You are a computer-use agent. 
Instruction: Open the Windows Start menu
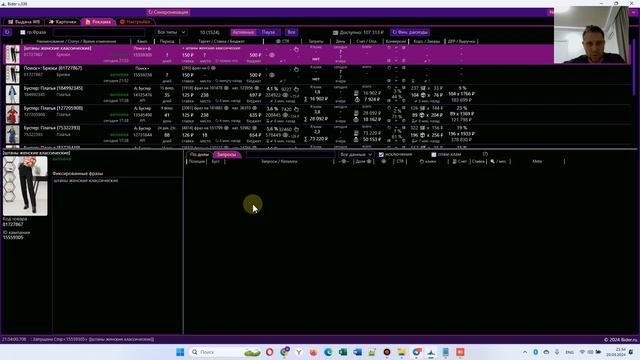coord(180,352)
